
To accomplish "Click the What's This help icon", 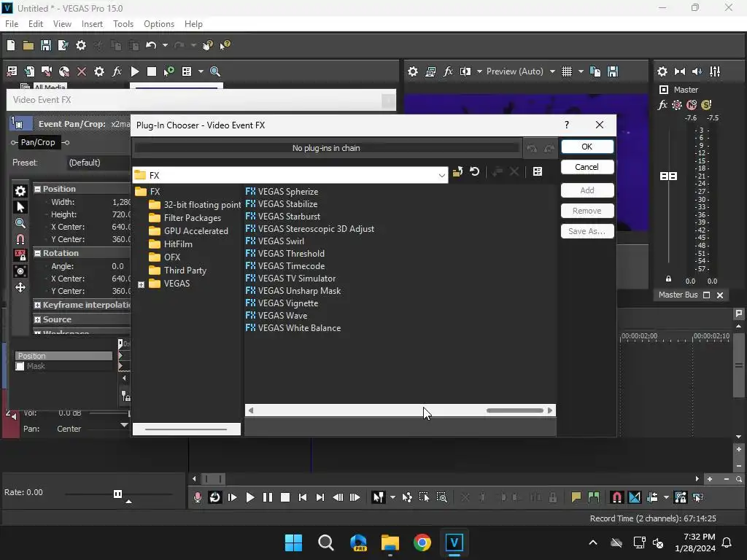I will [x=225, y=45].
